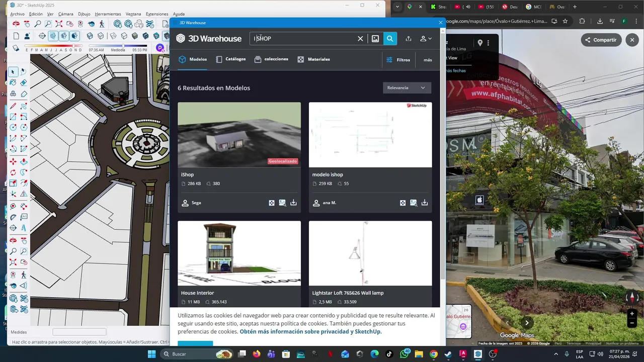The width and height of the screenshot is (644, 362).
Task: Select the Protractor tool in left toolbar
Action: (13, 217)
